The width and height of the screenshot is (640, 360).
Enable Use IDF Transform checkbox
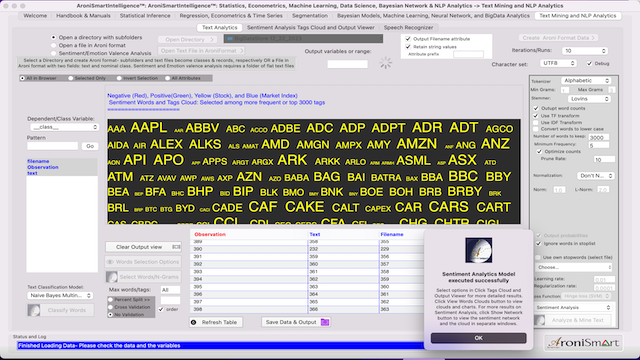tap(536, 122)
